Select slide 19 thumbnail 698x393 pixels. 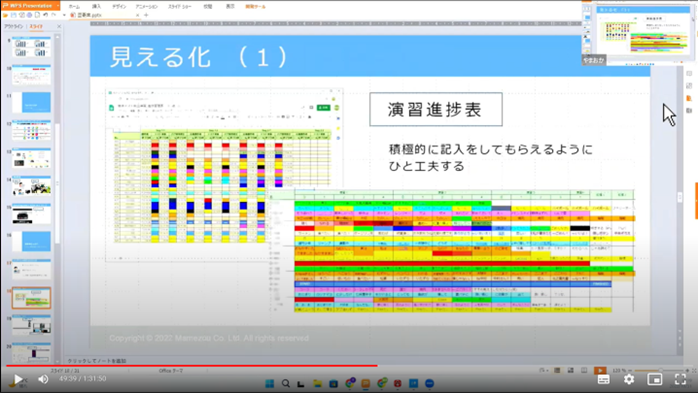click(x=31, y=325)
